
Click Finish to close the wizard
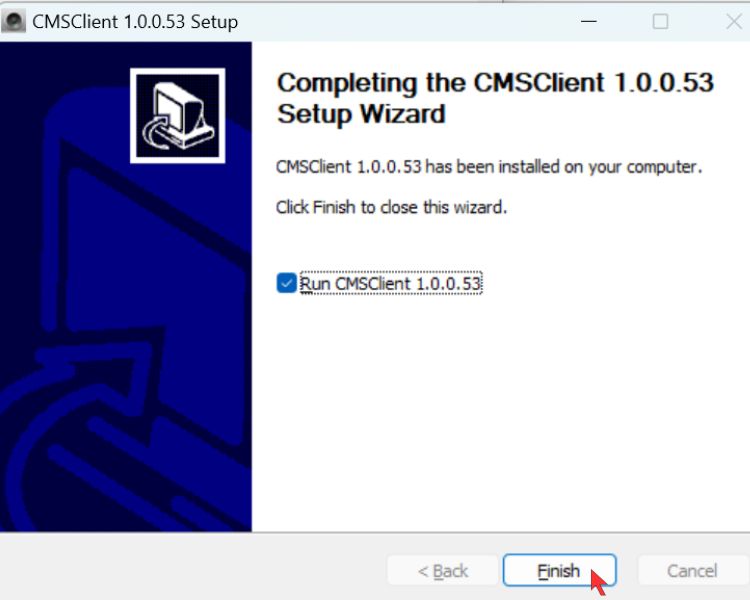tap(559, 570)
